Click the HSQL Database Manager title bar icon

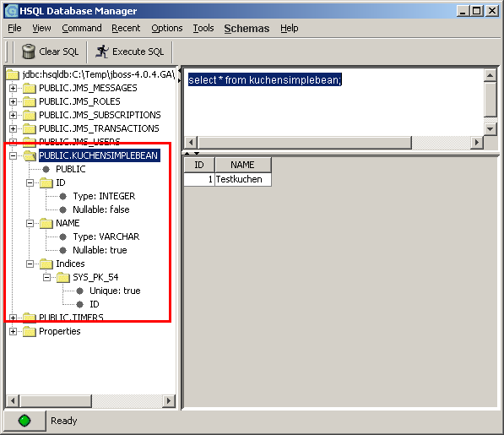pyautogui.click(x=12, y=11)
